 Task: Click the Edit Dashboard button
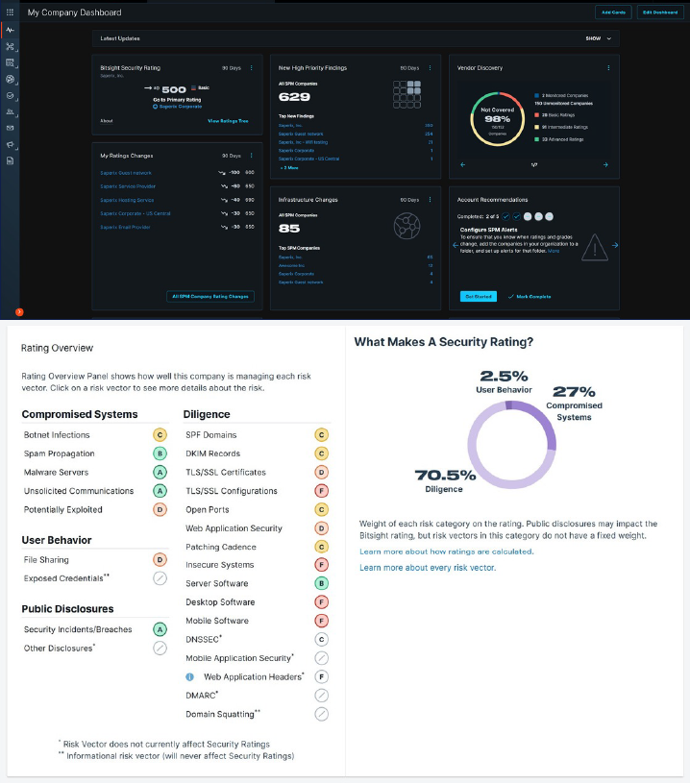pos(660,12)
